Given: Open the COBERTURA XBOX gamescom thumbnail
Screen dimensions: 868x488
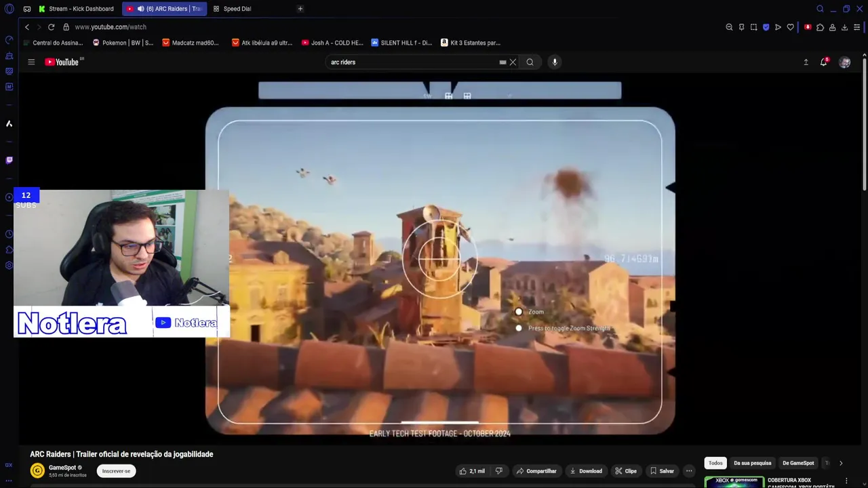Looking at the screenshot, I should (x=734, y=483).
